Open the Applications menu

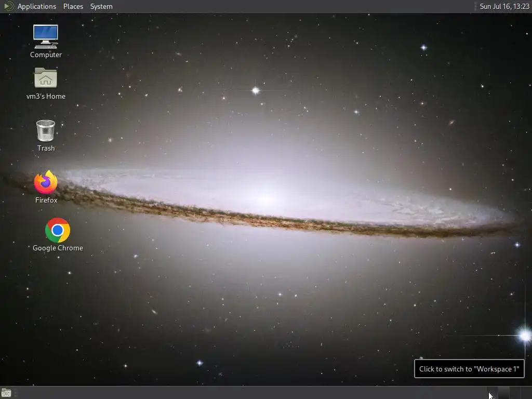point(37,6)
